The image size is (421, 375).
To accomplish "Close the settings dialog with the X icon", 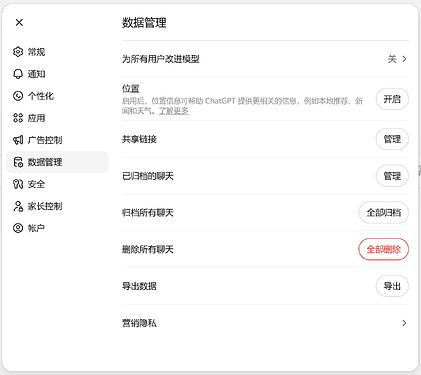I will coord(19,22).
